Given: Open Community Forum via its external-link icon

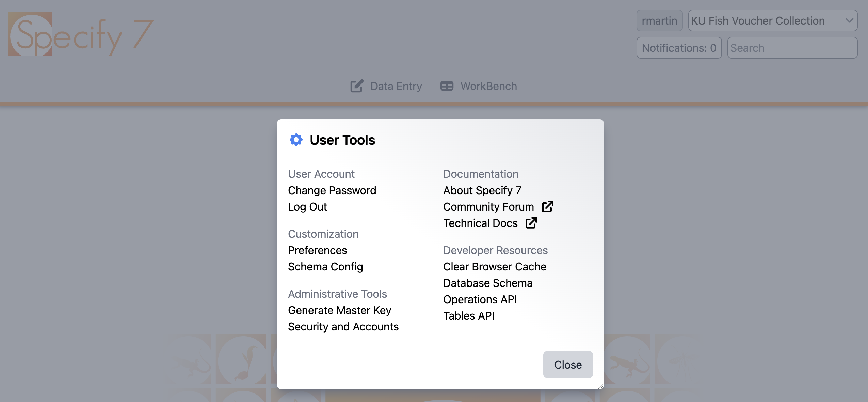Looking at the screenshot, I should [547, 206].
